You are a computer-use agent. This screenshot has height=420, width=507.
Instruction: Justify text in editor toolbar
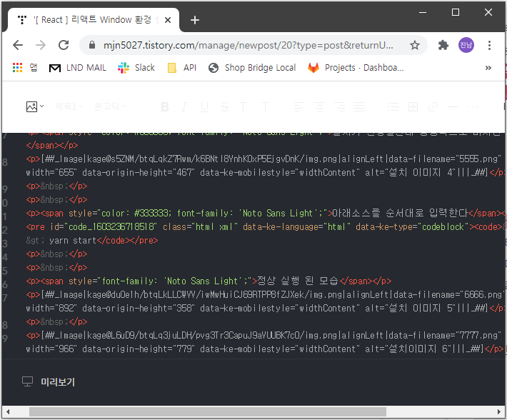pos(360,106)
